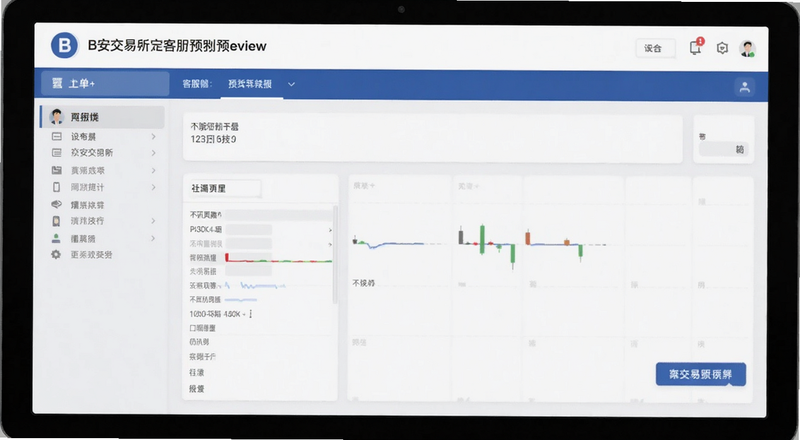Open notifications icon with red badge
The width and height of the screenshot is (800, 440).
(696, 47)
